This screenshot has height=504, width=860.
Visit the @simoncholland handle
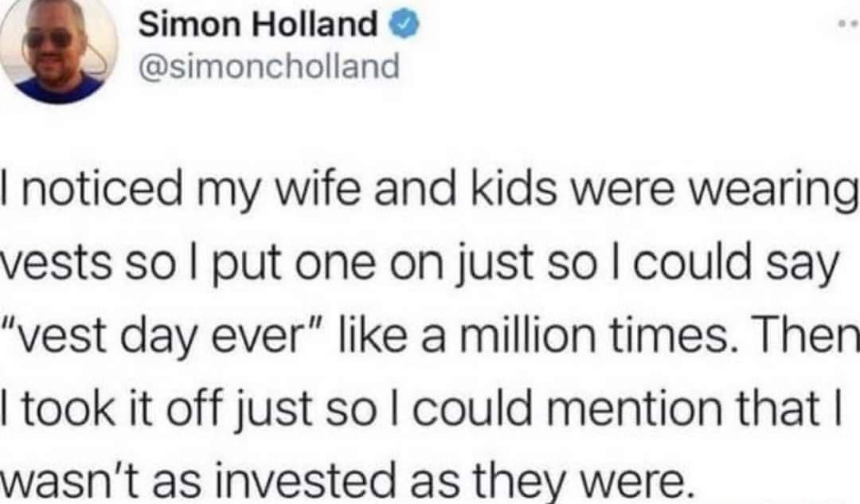pyautogui.click(x=269, y=67)
